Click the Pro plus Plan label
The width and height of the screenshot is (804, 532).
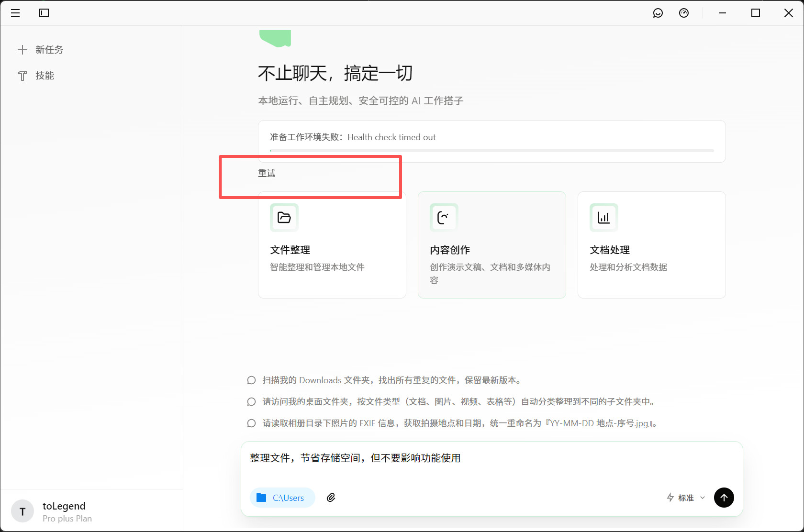coord(67,519)
